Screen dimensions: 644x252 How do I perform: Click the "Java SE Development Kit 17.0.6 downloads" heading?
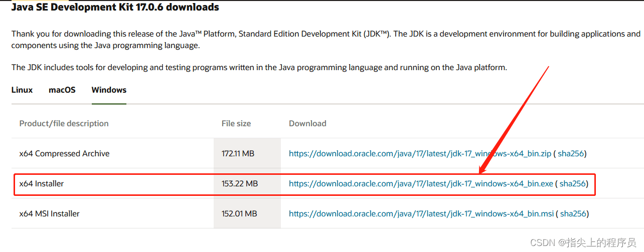tap(115, 8)
